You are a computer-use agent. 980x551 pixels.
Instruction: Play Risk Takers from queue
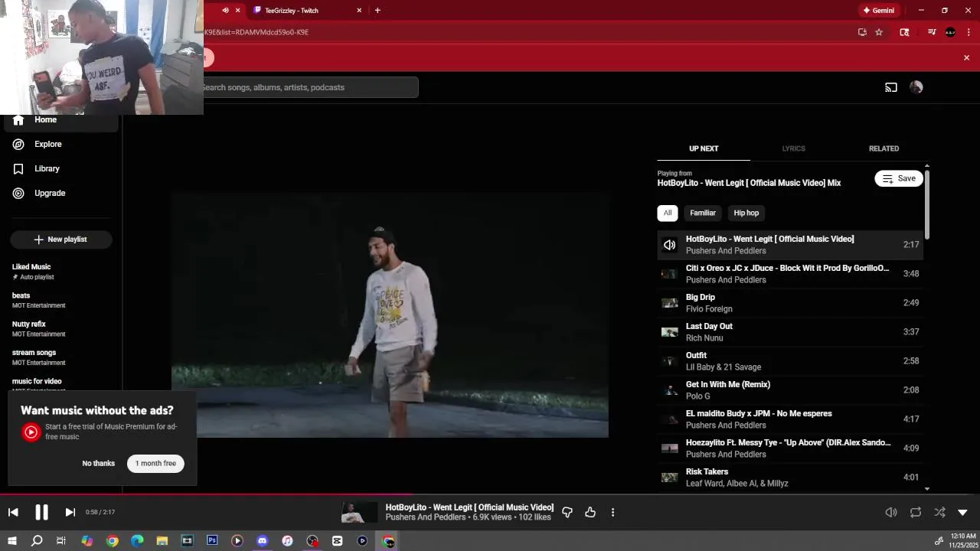coord(790,478)
